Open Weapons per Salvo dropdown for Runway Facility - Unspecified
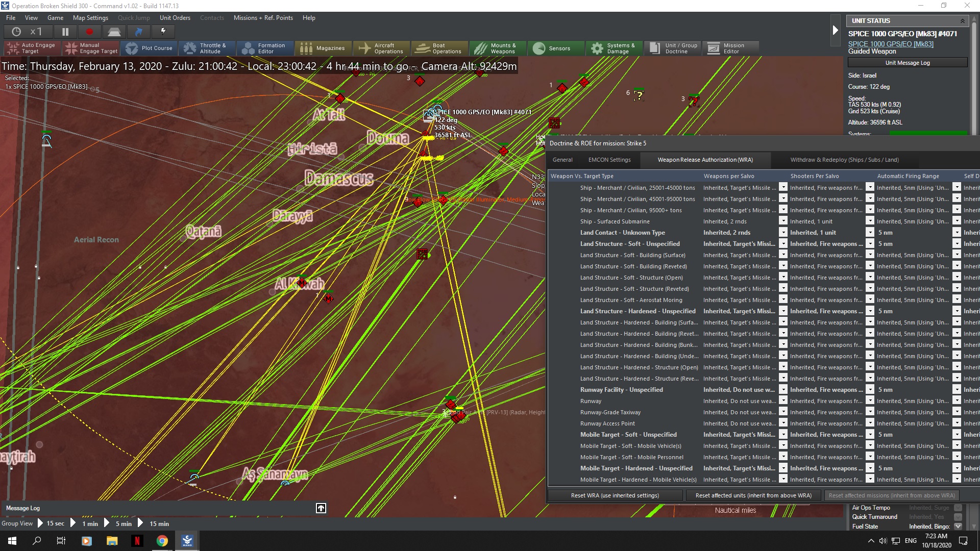The height and width of the screenshot is (551, 980). 783,389
